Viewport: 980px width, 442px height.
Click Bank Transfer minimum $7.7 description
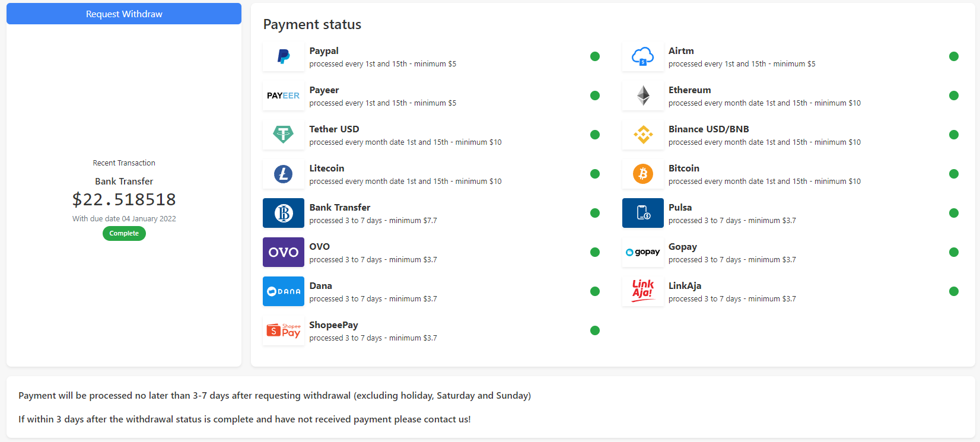373,221
